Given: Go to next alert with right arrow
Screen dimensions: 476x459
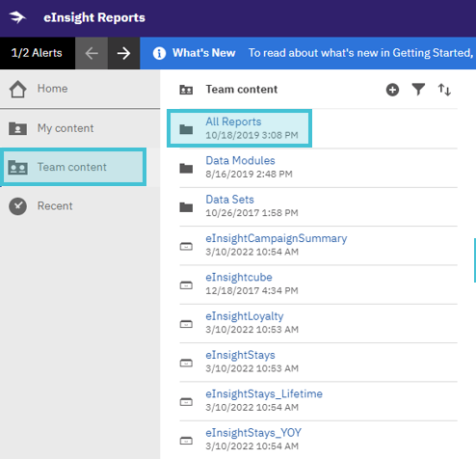Looking at the screenshot, I should (x=123, y=53).
